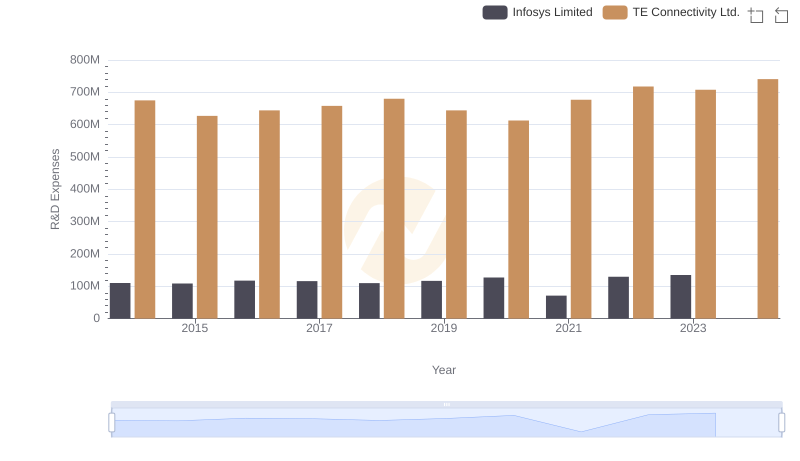The width and height of the screenshot is (800, 461).
Task: Click the first TE Connectivity bar for 2014
Action: (145, 210)
